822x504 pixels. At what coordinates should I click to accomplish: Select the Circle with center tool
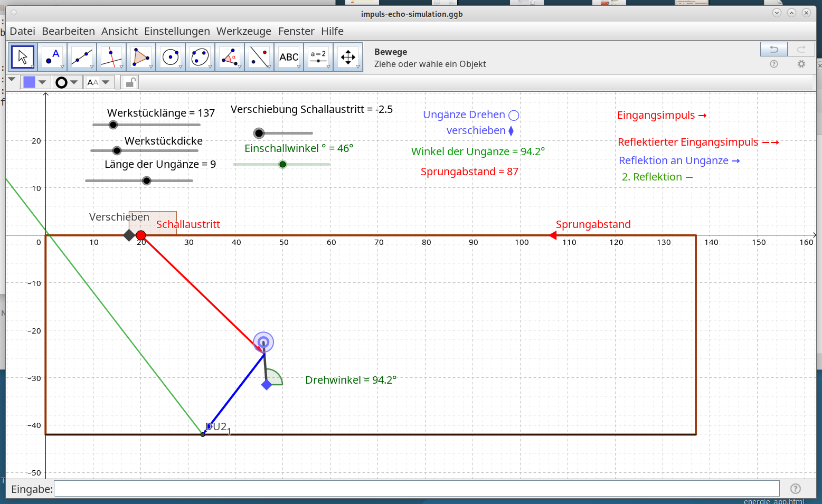pyautogui.click(x=171, y=57)
